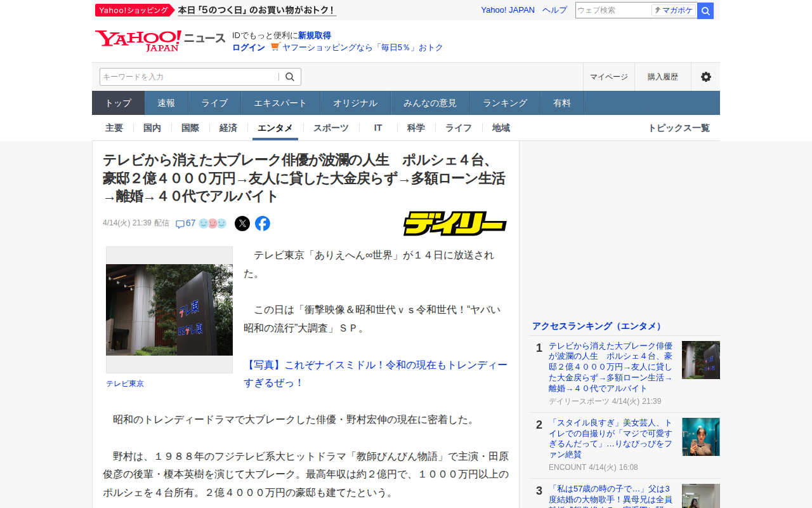Share the article on Facebook
Viewport: 812px width, 508px height.
(263, 224)
